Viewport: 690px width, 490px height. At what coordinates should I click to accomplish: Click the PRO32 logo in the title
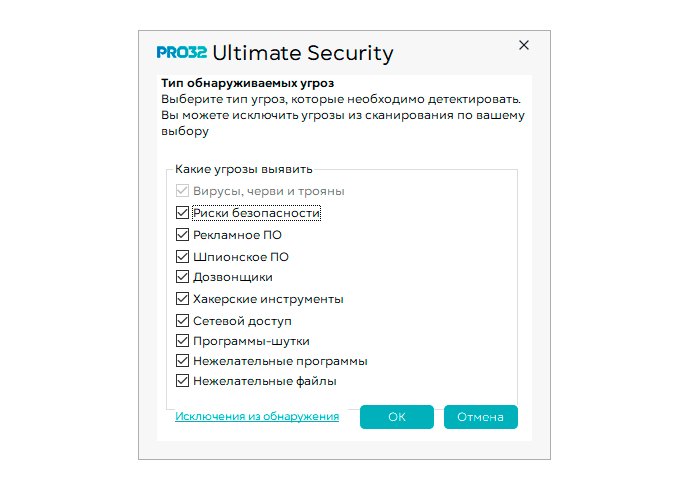182,54
